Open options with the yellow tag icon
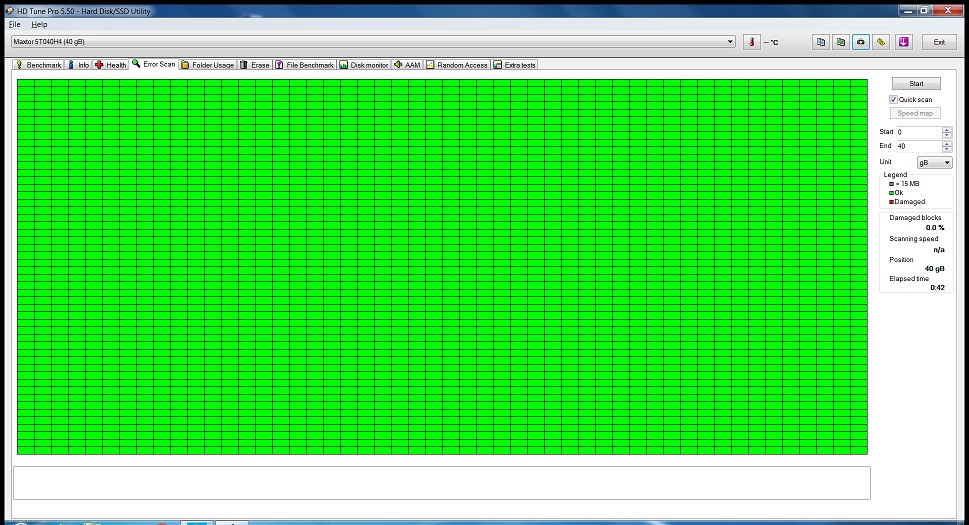969x525 pixels. point(881,42)
